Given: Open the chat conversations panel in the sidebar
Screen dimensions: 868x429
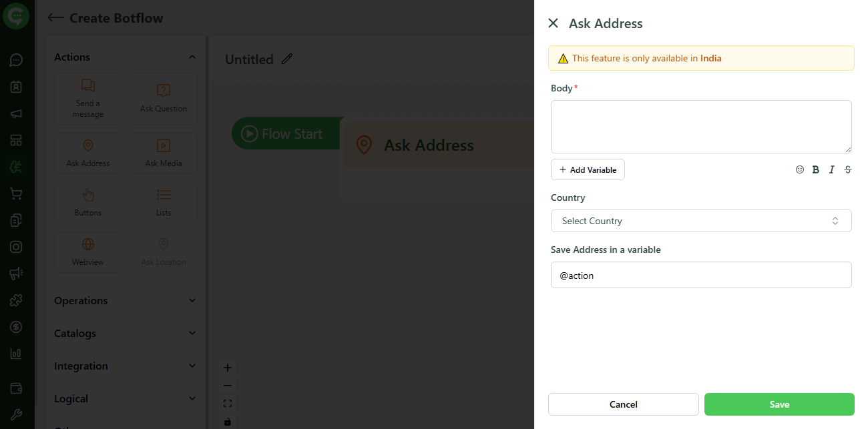Looking at the screenshot, I should 16,60.
